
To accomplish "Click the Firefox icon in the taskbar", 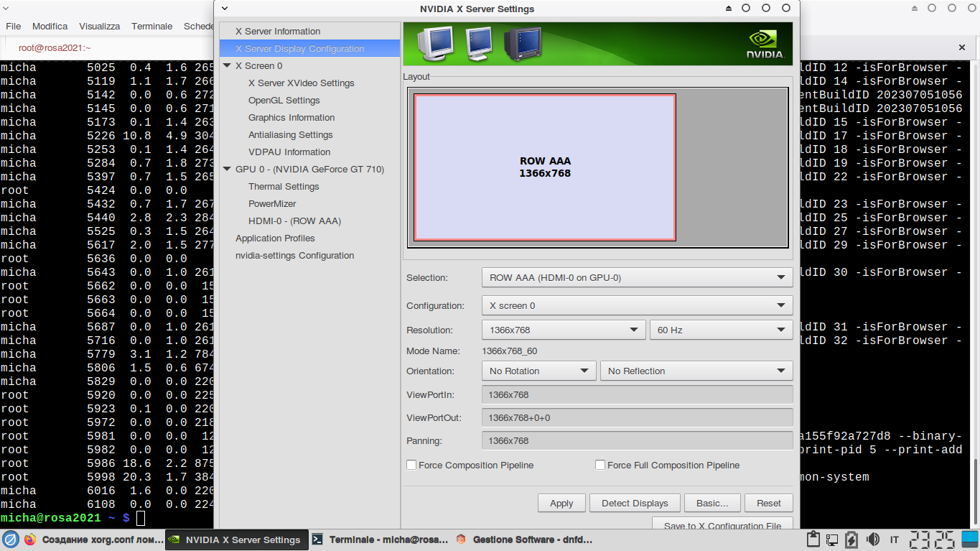I will (29, 540).
